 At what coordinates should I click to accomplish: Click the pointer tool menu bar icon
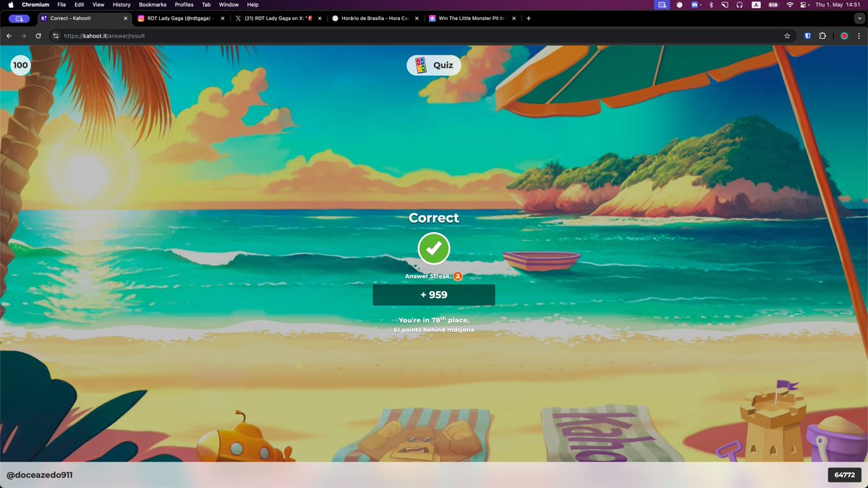[x=725, y=4]
